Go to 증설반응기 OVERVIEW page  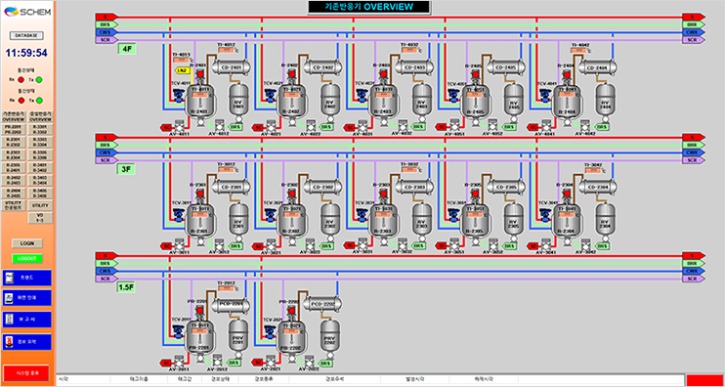pos(41,116)
